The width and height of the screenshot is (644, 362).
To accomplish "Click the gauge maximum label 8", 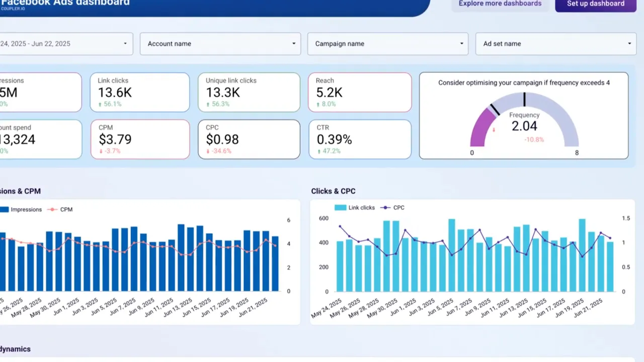I will coord(577,153).
